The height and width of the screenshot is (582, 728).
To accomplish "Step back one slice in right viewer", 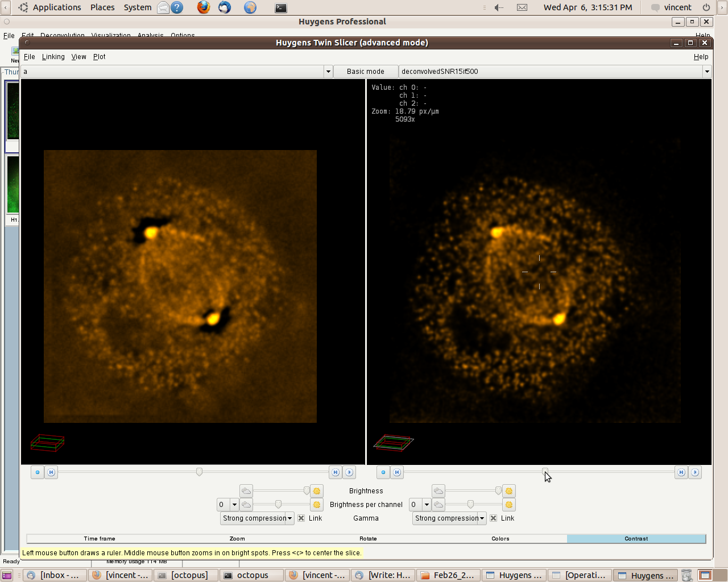I will click(397, 472).
